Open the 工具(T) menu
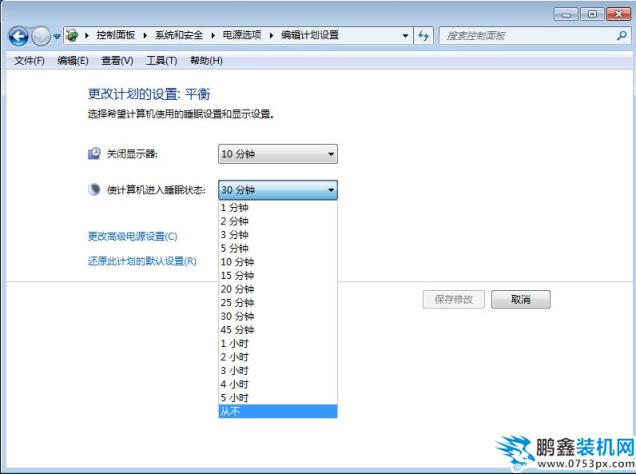Image resolution: width=636 pixels, height=474 pixels. (161, 61)
